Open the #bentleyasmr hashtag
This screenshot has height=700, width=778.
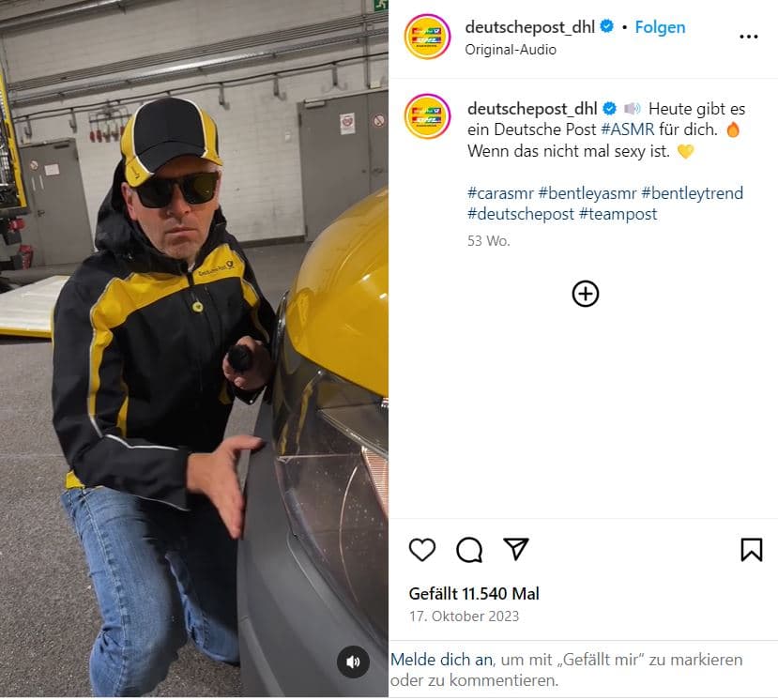(587, 193)
